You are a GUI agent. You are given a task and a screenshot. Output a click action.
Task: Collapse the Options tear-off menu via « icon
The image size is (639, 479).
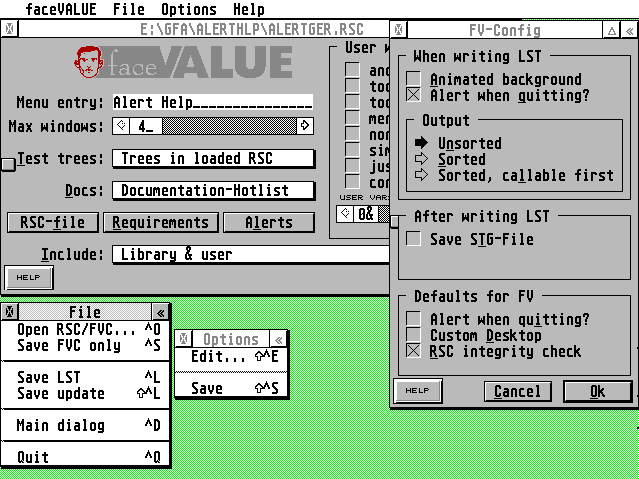(x=279, y=339)
